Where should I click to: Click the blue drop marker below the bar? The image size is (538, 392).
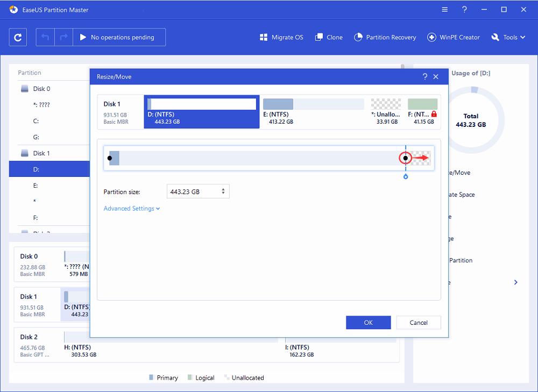[406, 176]
